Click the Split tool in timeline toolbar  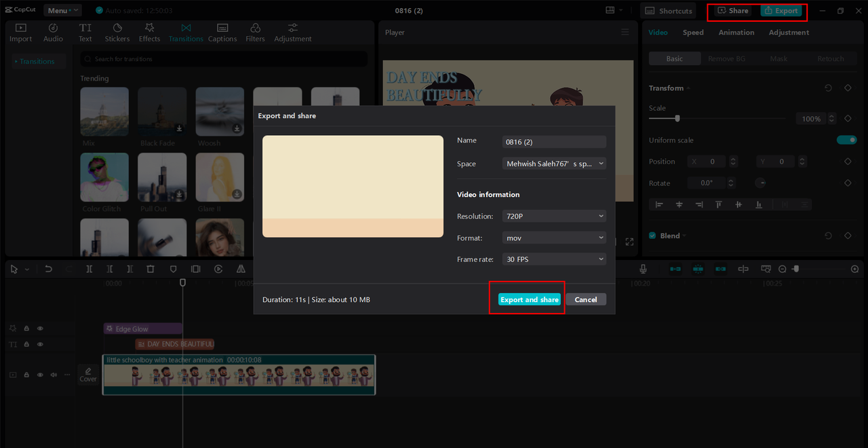[89, 269]
